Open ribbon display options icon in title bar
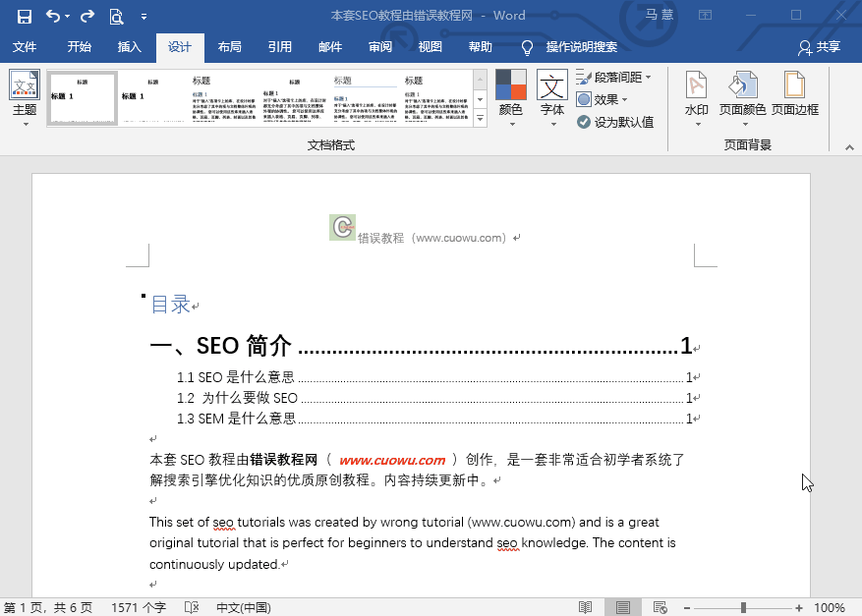The height and width of the screenshot is (616, 862). click(706, 16)
